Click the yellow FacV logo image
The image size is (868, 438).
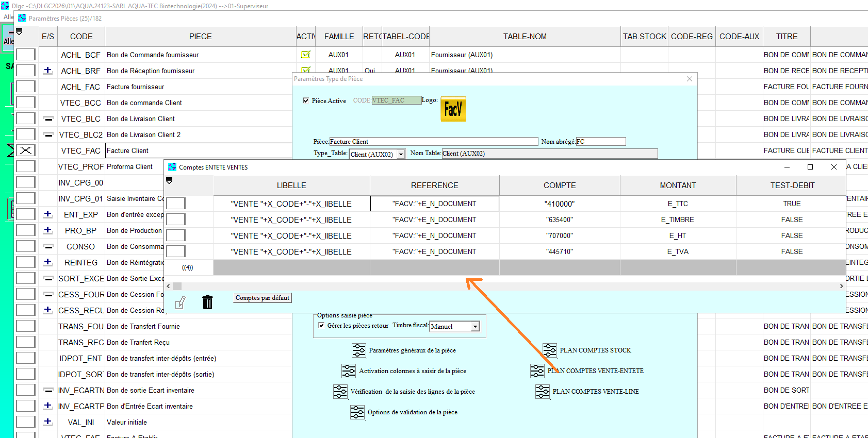click(x=453, y=109)
